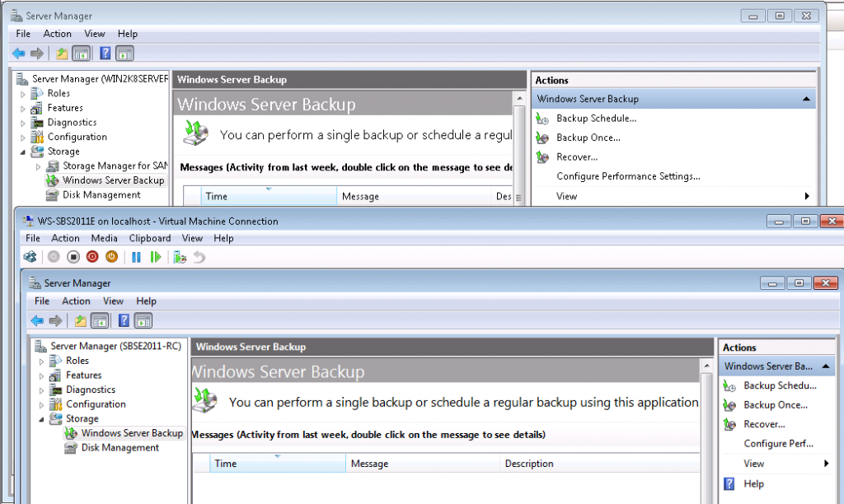The image size is (844, 504).
Task: Open View submenu arrow in top Actions pane
Action: click(807, 196)
